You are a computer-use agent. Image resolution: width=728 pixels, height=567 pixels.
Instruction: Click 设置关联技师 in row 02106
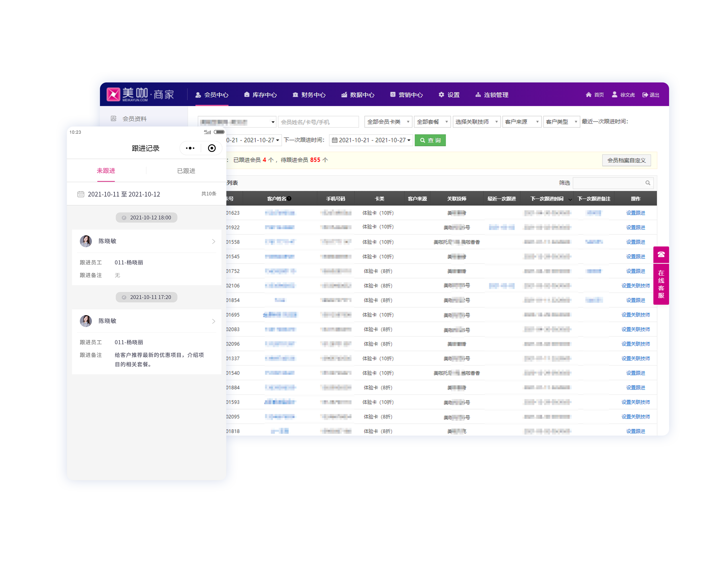(635, 286)
